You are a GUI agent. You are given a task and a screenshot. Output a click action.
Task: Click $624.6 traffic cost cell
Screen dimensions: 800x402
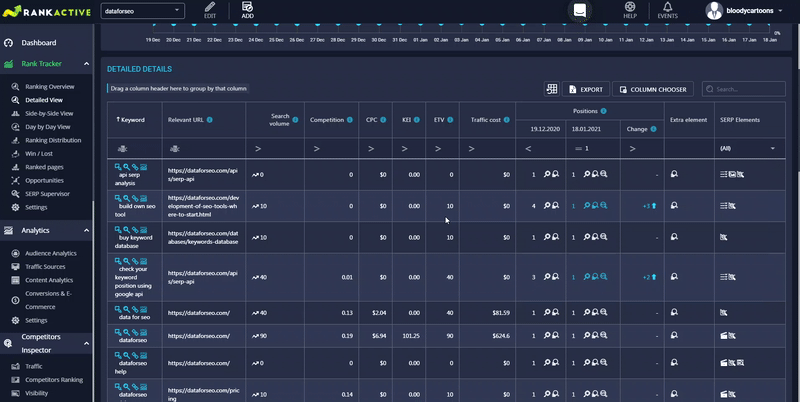[501, 336]
